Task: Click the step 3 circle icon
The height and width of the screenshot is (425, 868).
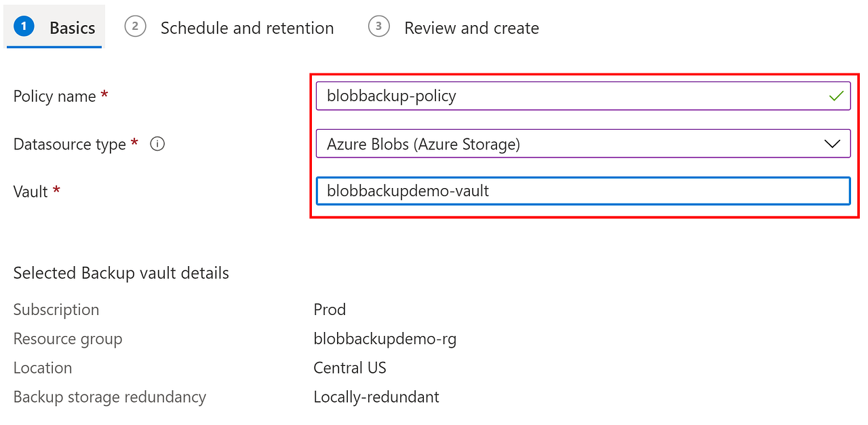Action: pos(378,26)
